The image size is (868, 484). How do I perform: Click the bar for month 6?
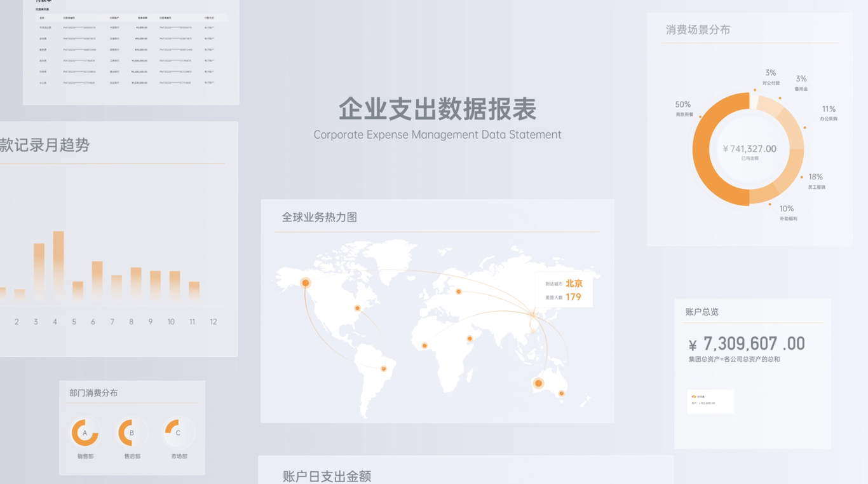[97, 280]
